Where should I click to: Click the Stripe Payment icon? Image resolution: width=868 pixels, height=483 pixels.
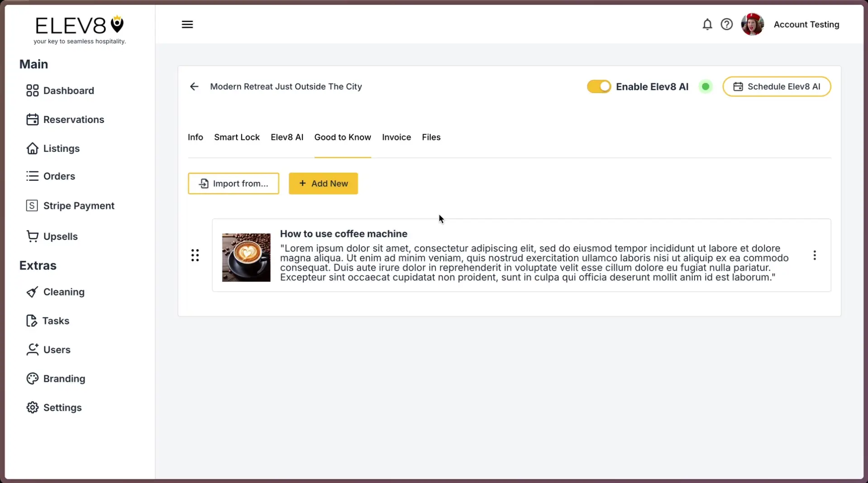click(32, 205)
